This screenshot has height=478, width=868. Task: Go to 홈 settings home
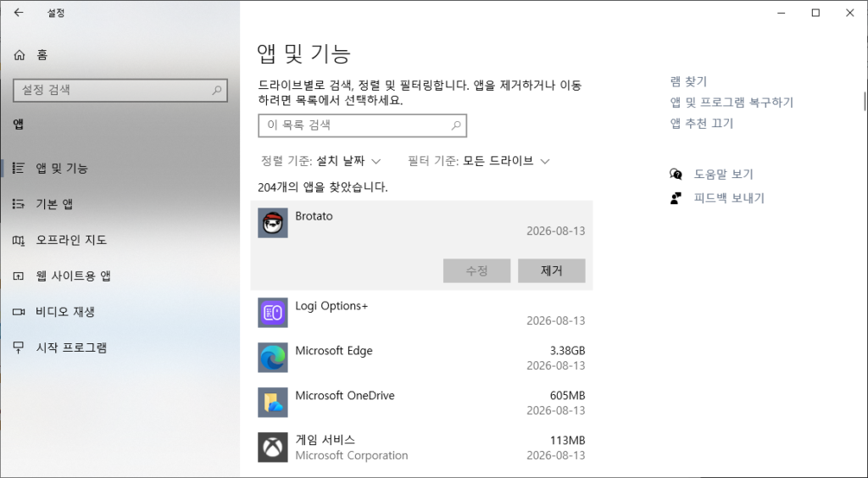(42, 55)
